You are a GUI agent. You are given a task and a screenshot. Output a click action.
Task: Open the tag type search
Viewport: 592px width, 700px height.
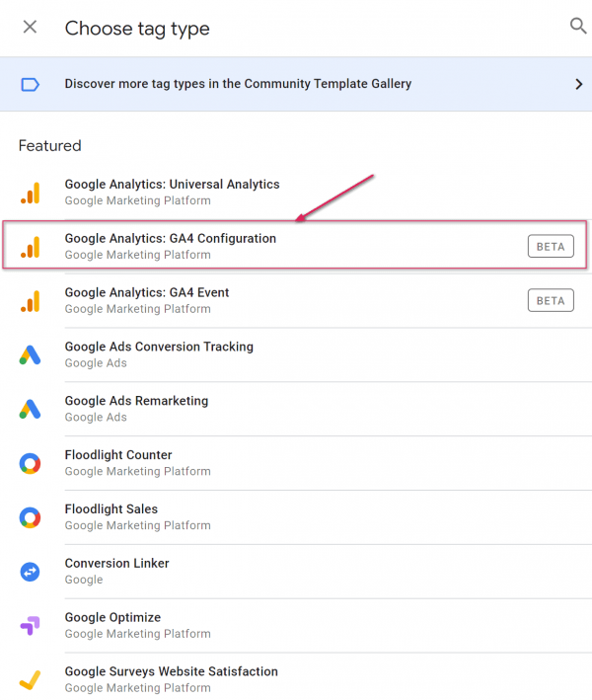point(578,26)
